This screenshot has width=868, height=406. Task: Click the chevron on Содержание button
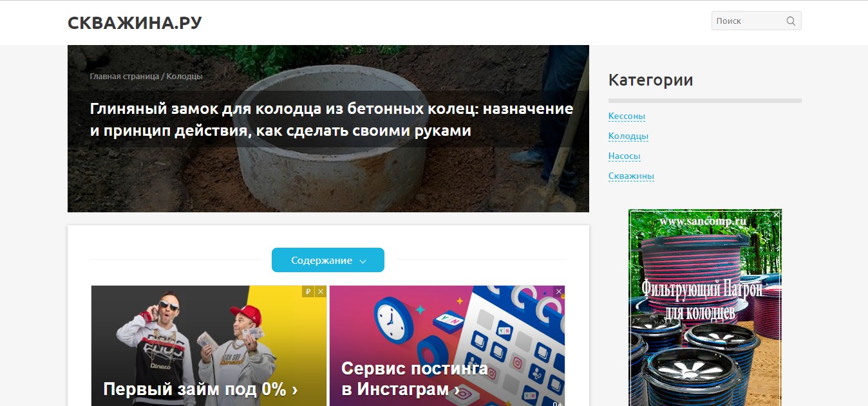coord(363,261)
